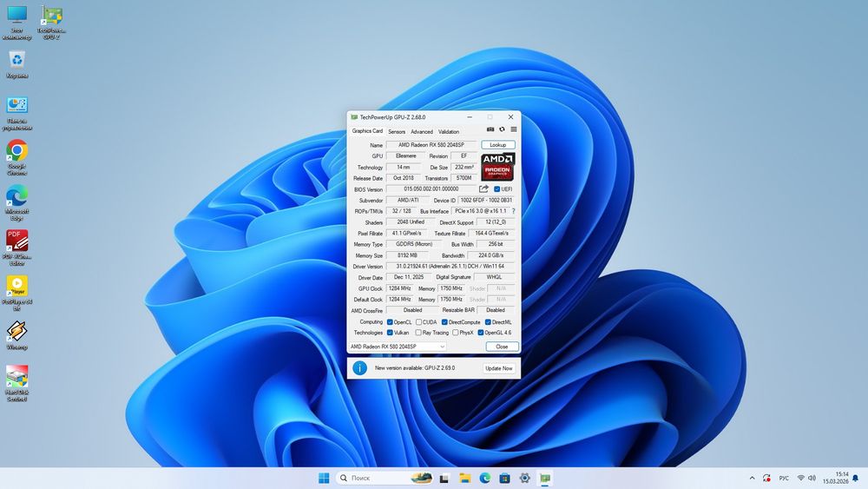Toggle the Vulkan checkbox

click(x=390, y=333)
